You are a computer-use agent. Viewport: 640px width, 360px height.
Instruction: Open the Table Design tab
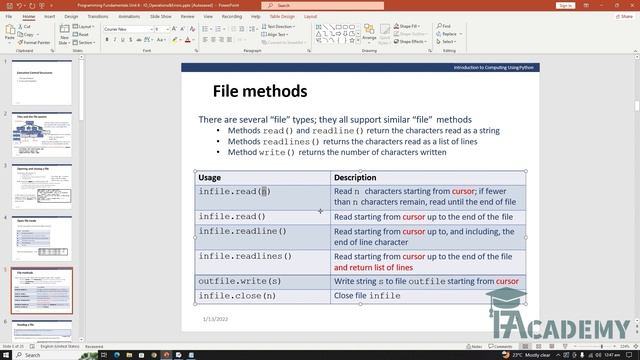point(282,16)
